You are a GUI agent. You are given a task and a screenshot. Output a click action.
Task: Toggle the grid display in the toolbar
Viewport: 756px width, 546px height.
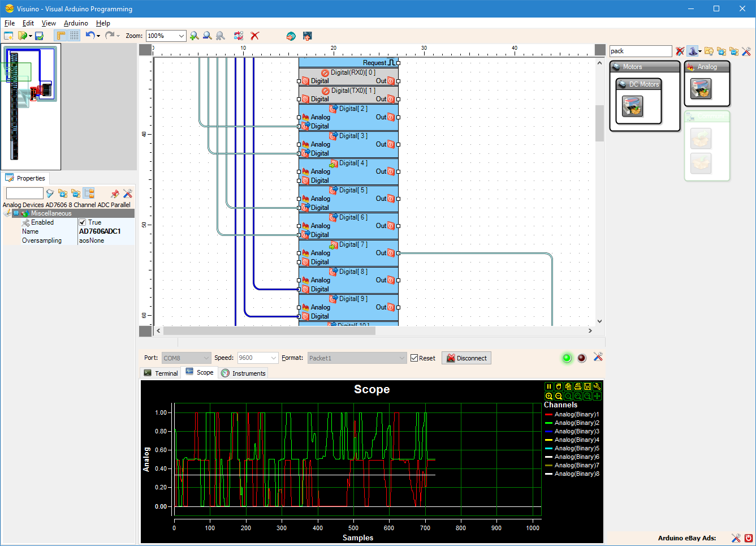75,36
